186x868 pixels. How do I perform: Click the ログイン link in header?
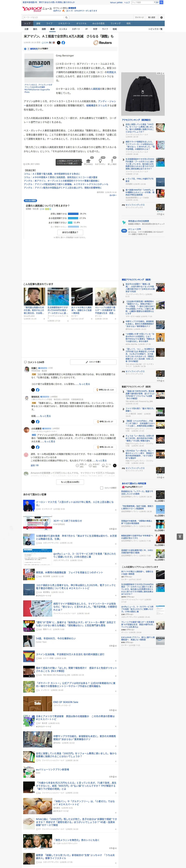click(x=57, y=11)
